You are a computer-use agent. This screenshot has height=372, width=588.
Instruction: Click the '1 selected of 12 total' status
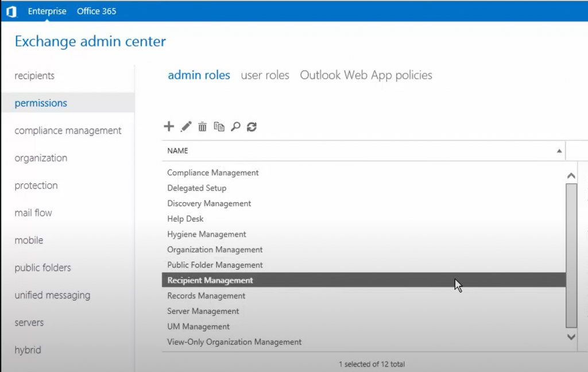pos(372,364)
